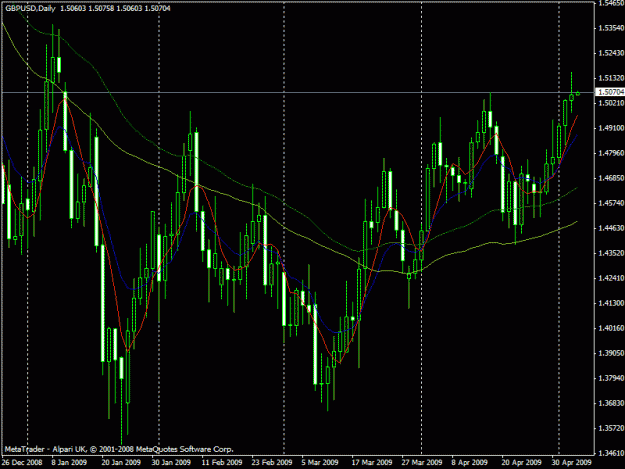
Task: Click the 20 Apr 2009 date label
Action: click(522, 462)
